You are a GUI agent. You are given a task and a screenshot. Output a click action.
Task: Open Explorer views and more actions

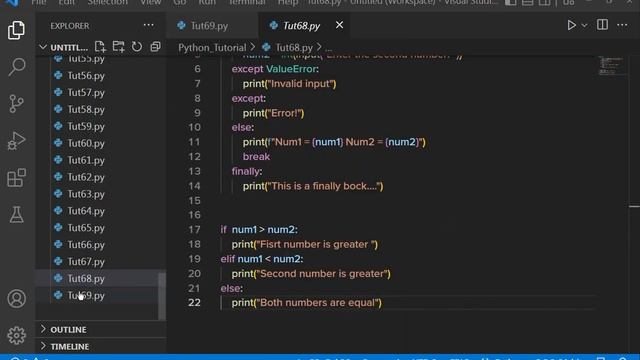pos(149,25)
